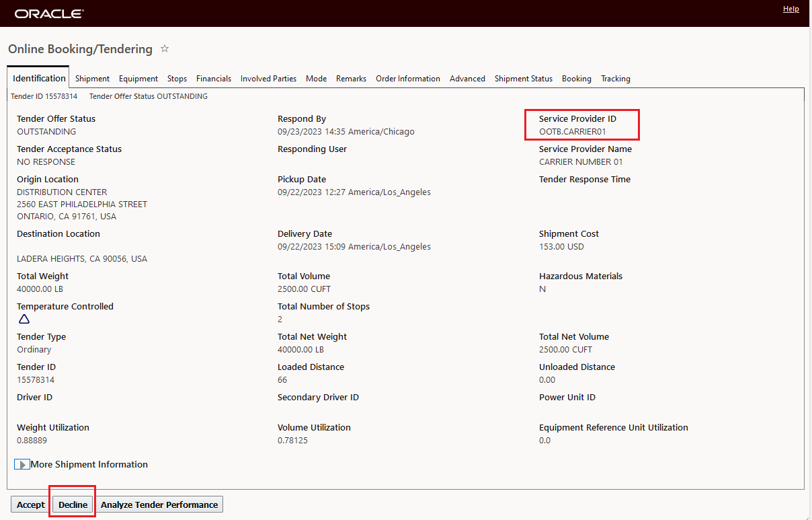The height and width of the screenshot is (520, 812).
Task: Click the Total Number of Stops value 2
Action: [280, 320]
